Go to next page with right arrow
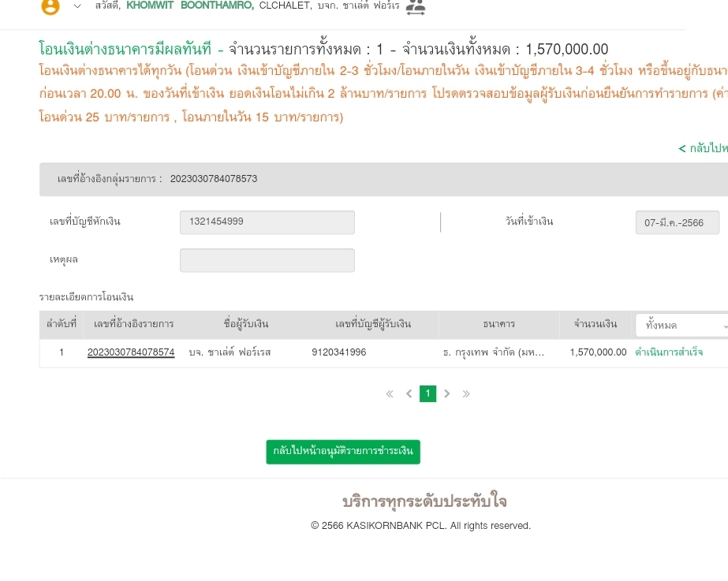The width and height of the screenshot is (728, 581). 447,393
